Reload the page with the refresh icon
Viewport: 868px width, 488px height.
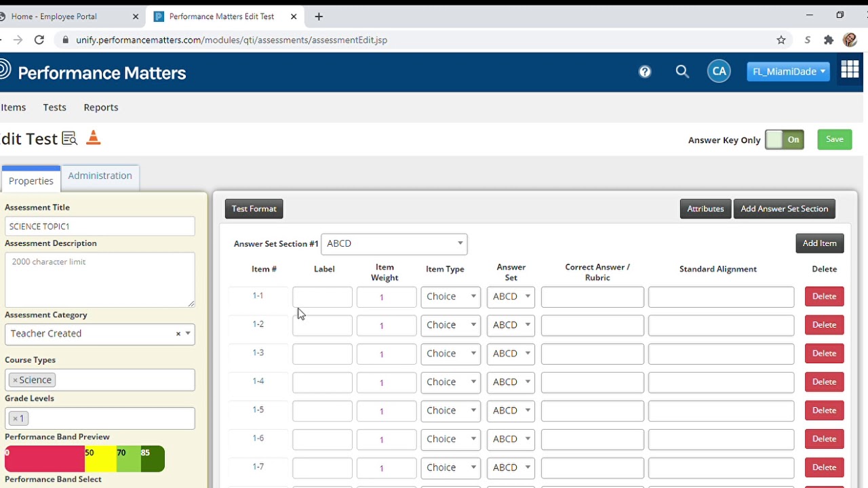coord(39,40)
